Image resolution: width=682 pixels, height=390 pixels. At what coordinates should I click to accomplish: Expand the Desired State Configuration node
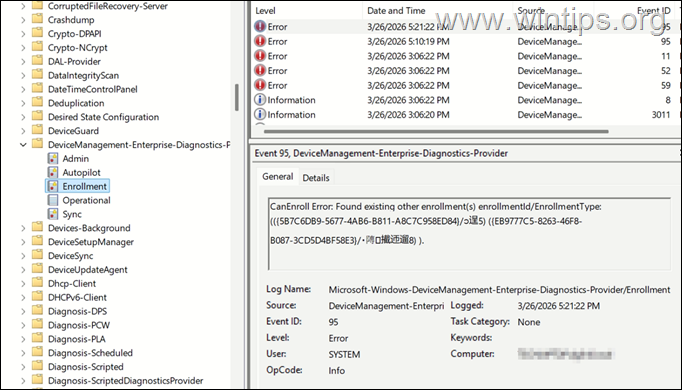(23, 117)
